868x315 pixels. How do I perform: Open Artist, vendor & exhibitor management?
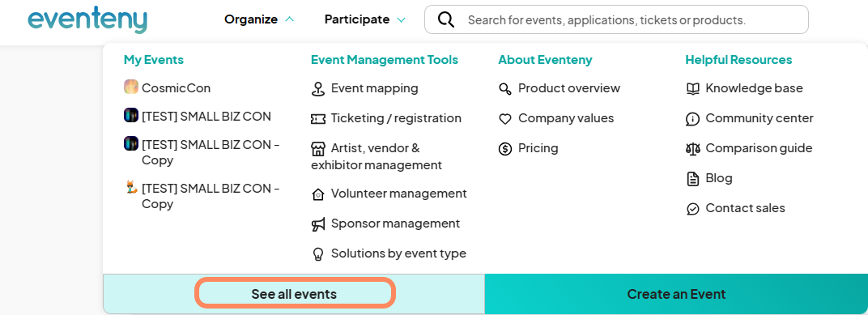pyautogui.click(x=377, y=156)
